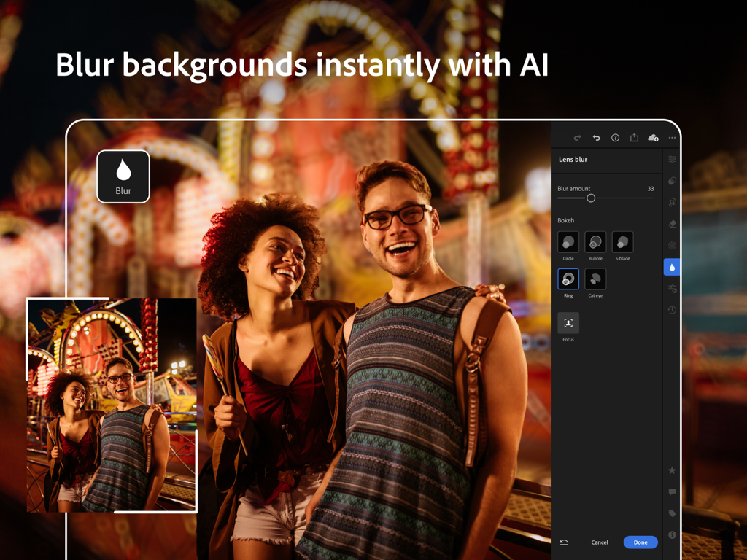
Task: Open the Info panel at bottom right
Action: (x=671, y=533)
